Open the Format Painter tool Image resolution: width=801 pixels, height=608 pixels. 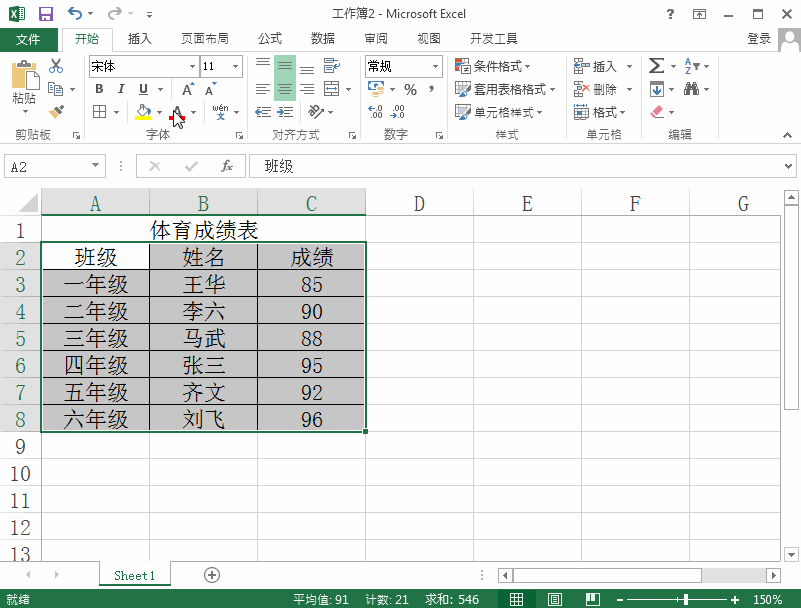56,110
